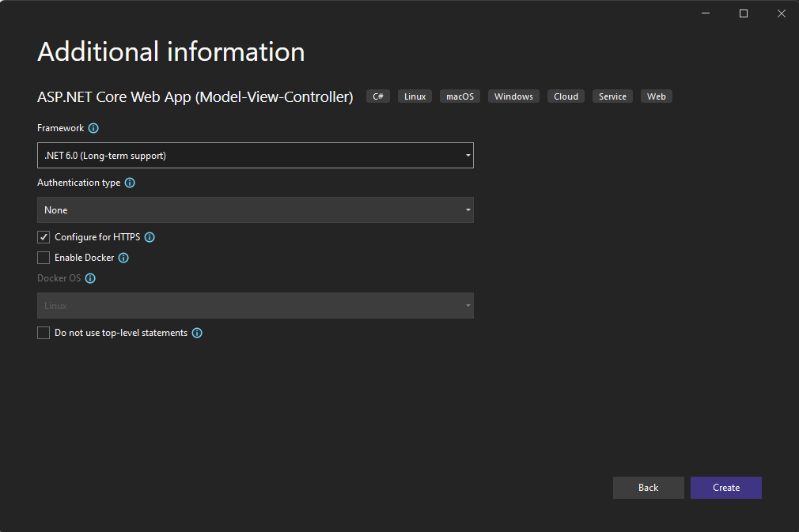Click the Authentication type info icon
The height and width of the screenshot is (532, 799).
[x=129, y=182]
